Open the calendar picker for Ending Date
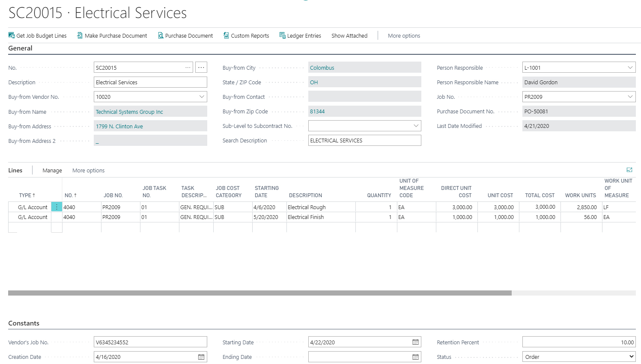Image resolution: width=641 pixels, height=364 pixels. (414, 356)
